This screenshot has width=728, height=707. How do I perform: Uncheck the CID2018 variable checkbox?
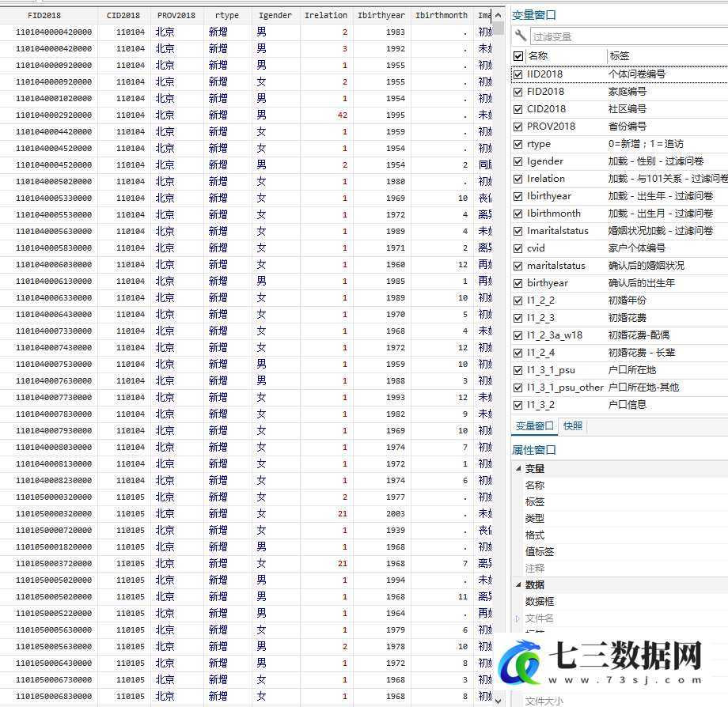(x=518, y=109)
